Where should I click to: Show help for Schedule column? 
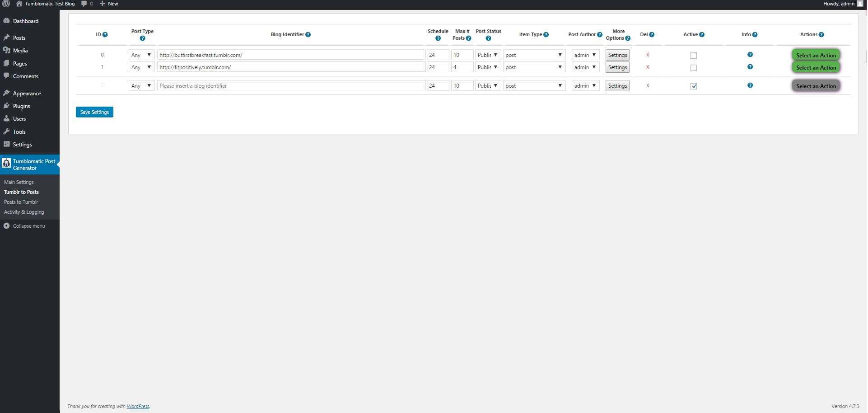[x=438, y=38]
